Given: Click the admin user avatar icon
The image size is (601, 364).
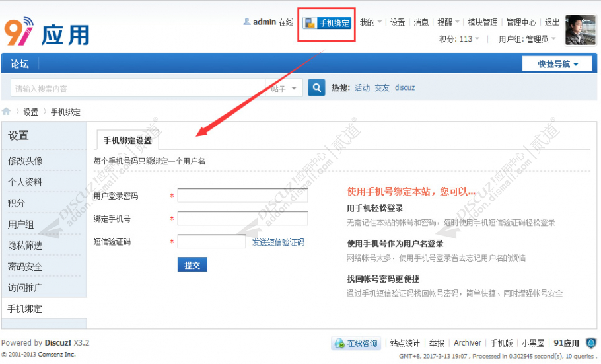Looking at the screenshot, I should click(x=247, y=22).
